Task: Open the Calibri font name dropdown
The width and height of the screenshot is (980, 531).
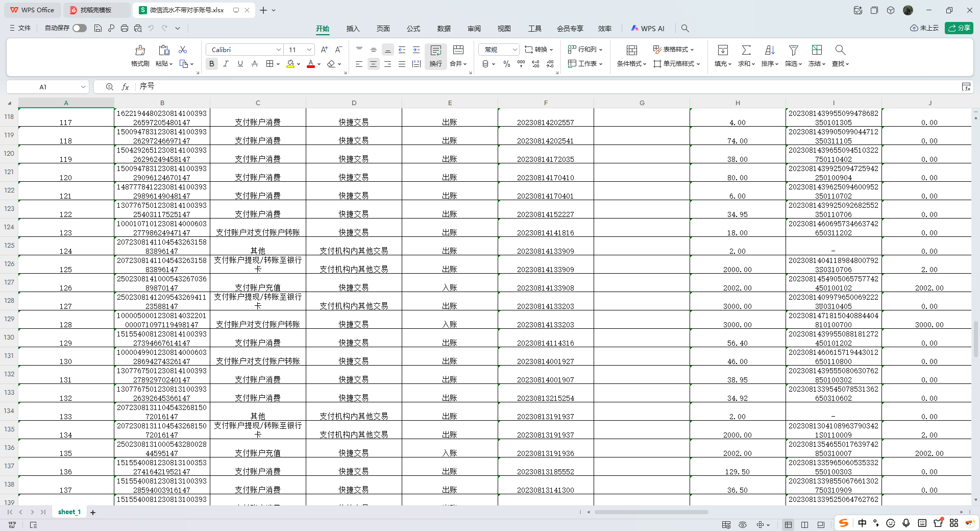Action: [x=279, y=50]
